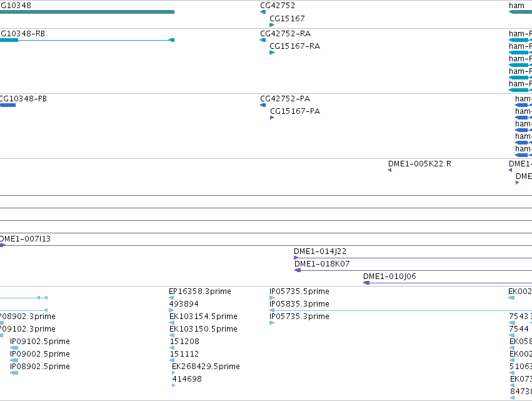532x401 pixels.
Task: Select the CG15167-PA protein glyph
Action: coord(272,118)
